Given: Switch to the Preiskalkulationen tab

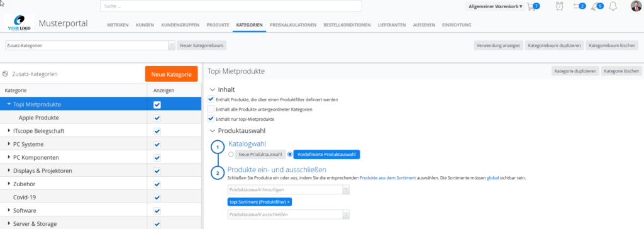Looking at the screenshot, I should click(x=293, y=25).
